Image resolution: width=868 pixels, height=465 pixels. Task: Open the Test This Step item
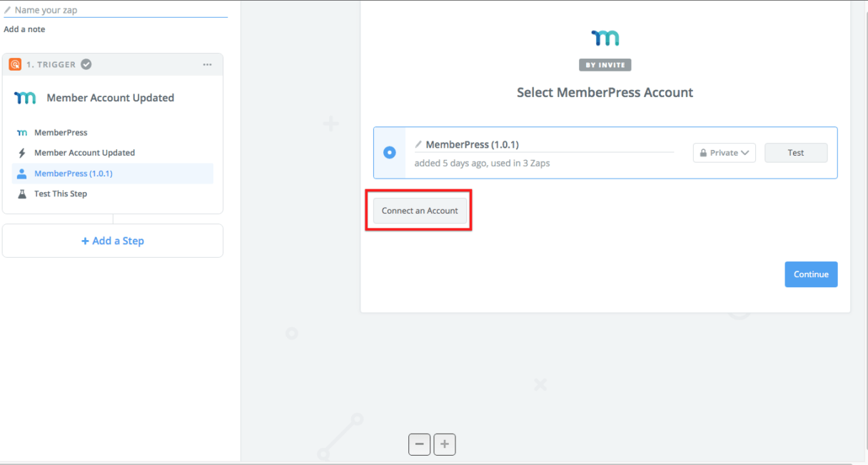coord(113,194)
